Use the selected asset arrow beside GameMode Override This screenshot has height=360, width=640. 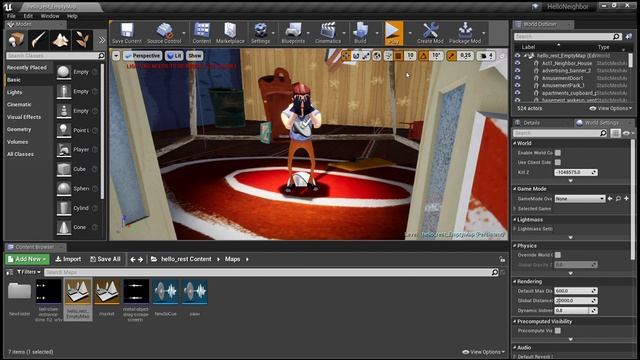(x=610, y=199)
